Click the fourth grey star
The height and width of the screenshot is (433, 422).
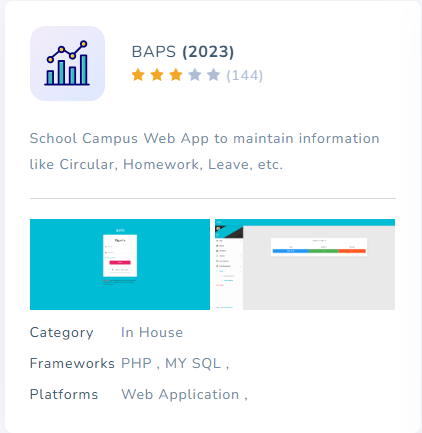(x=195, y=75)
